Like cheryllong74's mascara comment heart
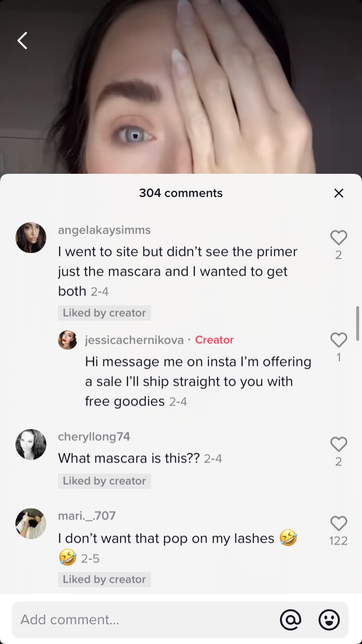Screen dimensions: 362x644 [339, 444]
